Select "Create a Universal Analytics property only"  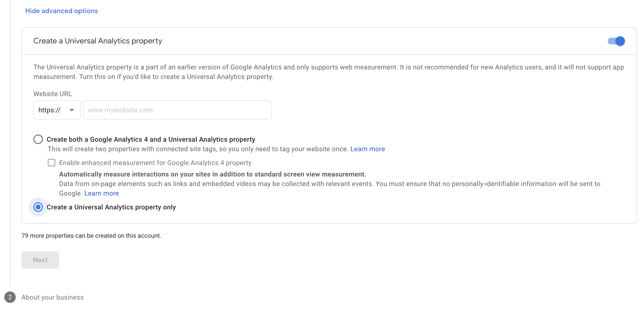[38, 207]
